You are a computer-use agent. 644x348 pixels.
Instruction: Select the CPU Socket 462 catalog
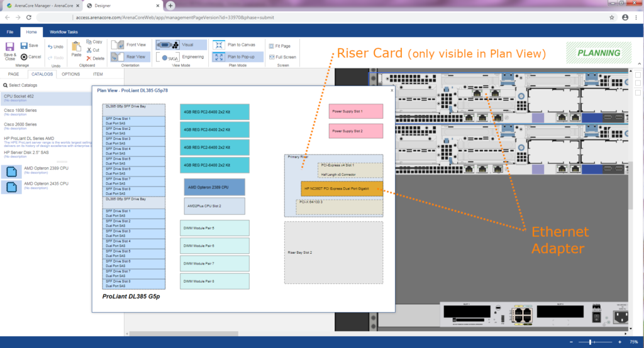pyautogui.click(x=46, y=98)
